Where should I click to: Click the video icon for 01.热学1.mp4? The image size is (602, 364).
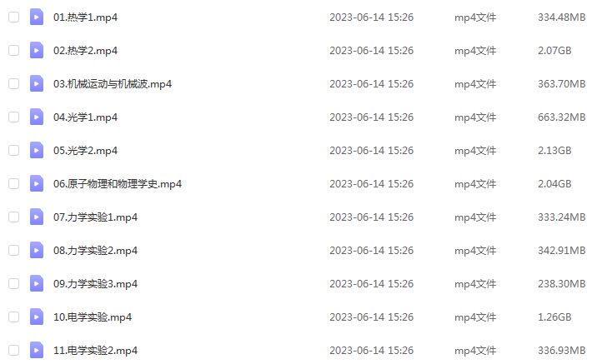37,17
